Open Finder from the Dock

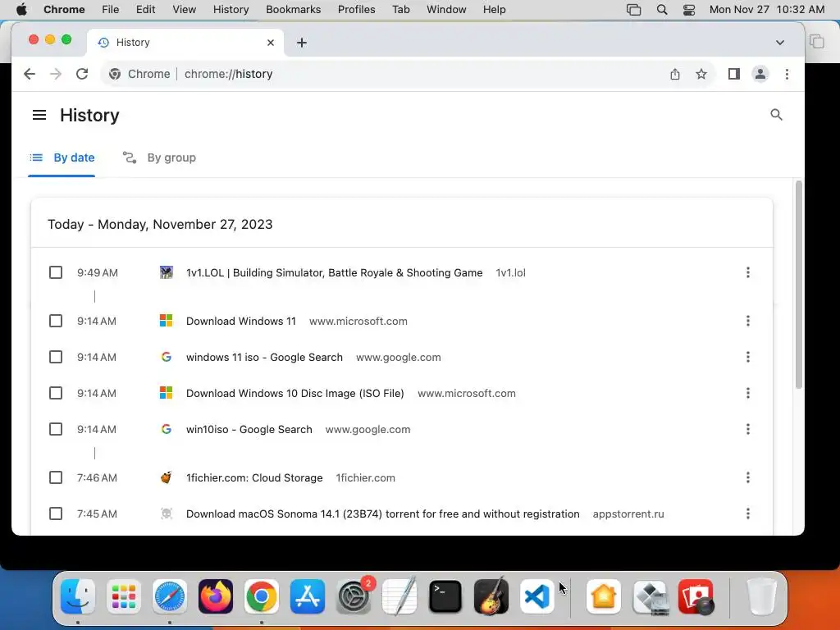click(x=78, y=596)
